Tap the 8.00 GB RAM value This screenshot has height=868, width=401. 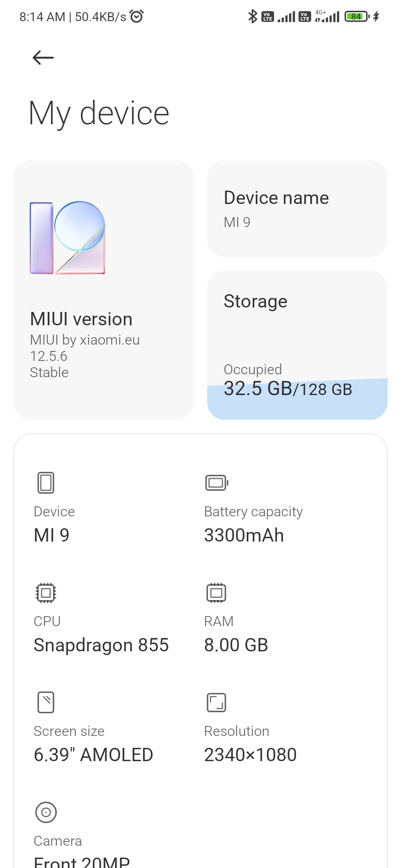point(236,645)
